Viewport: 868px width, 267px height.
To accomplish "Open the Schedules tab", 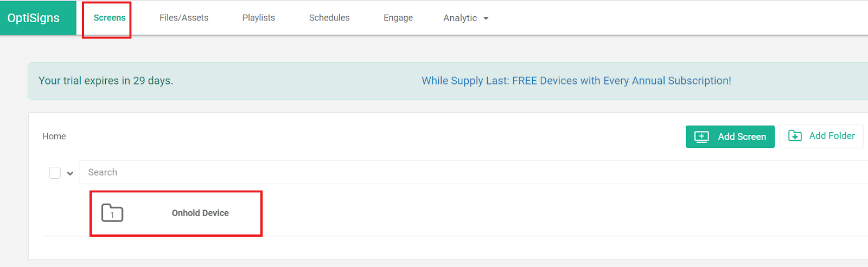I will coord(329,18).
